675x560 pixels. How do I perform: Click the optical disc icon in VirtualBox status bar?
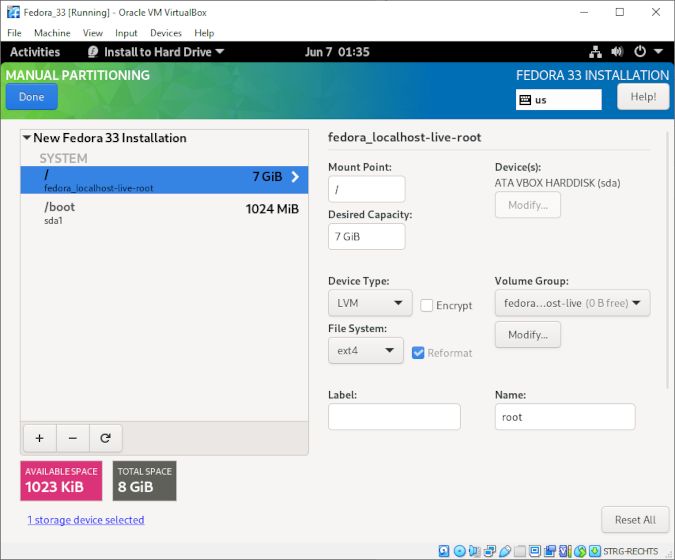459,551
